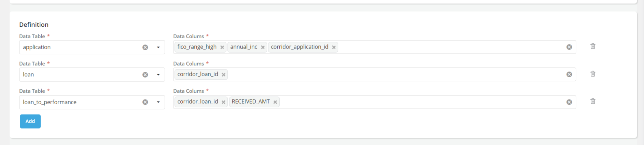Remove the RECEIVED_AMT column tag
Image resolution: width=644 pixels, height=145 pixels.
(x=275, y=102)
